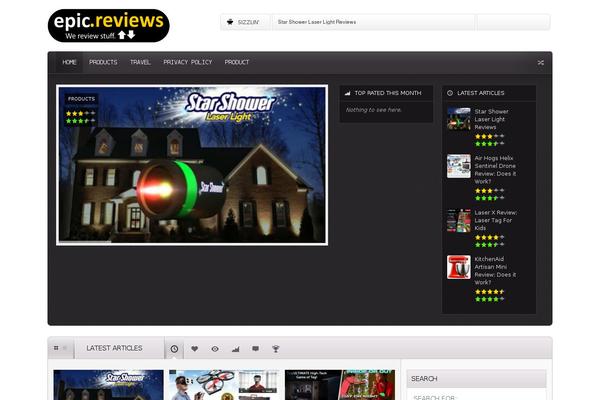
Task: Click the 'Nothing to see here.' text
Action: click(x=374, y=110)
